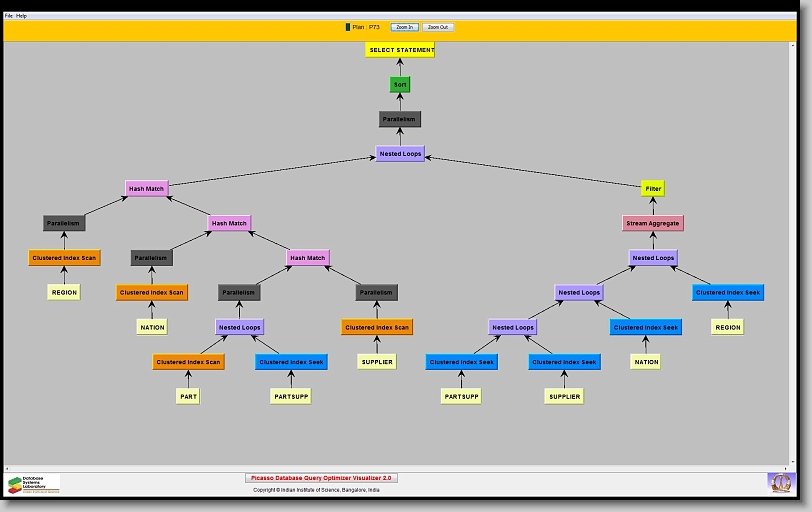The width and height of the screenshot is (812, 512).
Task: Click the dark green Plan P73 color box
Action: point(348,27)
